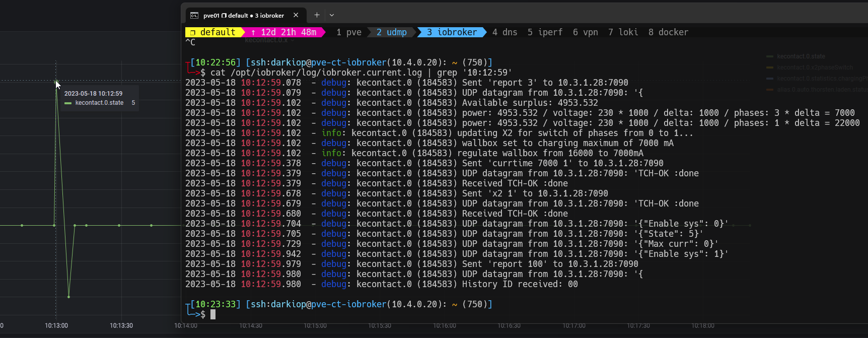Toggle kecontact.0.state series in chart legend
The width and height of the screenshot is (868, 338).
click(x=801, y=56)
